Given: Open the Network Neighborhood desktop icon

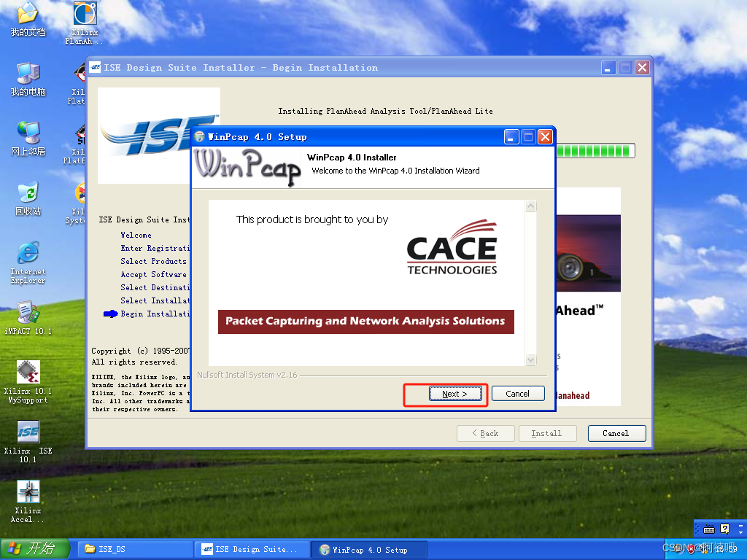Looking at the screenshot, I should (28, 139).
